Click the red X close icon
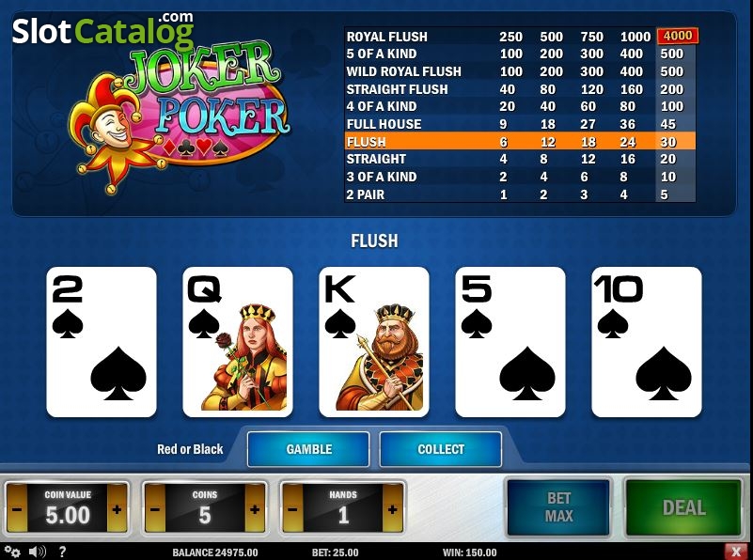Viewport: 753px width, 560px height. [x=735, y=552]
